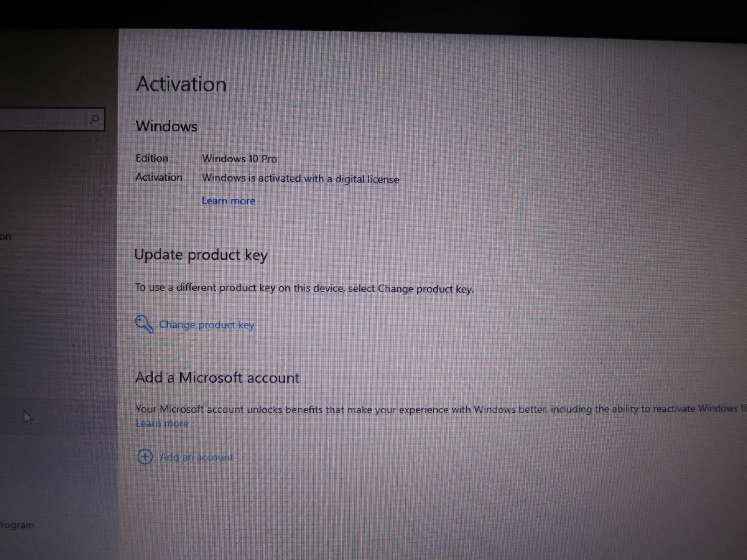Viewport: 747px width, 560px height.
Task: Click the Settings search box
Action: pos(52,119)
